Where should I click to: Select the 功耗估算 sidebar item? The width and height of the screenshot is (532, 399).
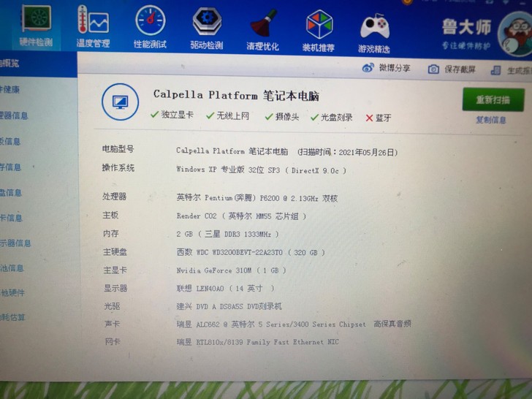click(12, 317)
